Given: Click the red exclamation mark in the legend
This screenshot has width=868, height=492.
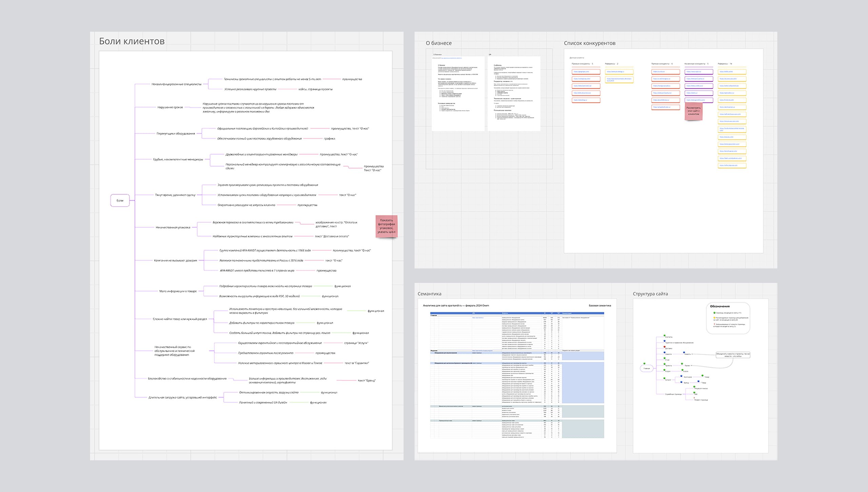Looking at the screenshot, I should (714, 324).
